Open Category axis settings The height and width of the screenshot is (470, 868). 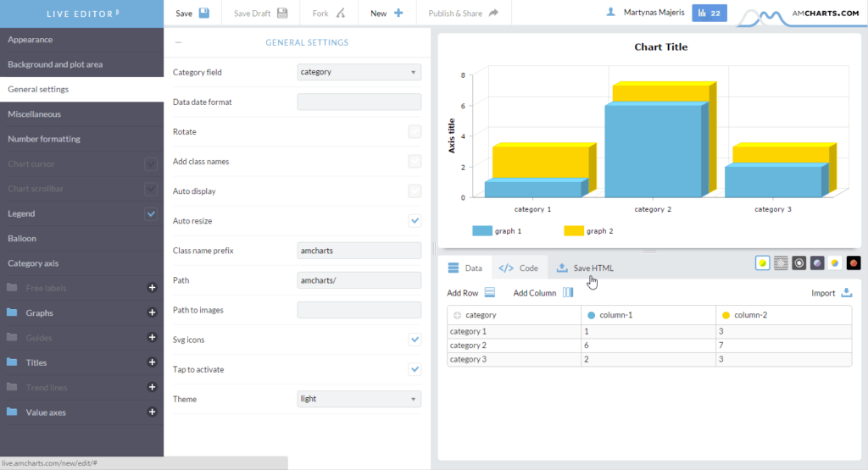click(x=82, y=263)
